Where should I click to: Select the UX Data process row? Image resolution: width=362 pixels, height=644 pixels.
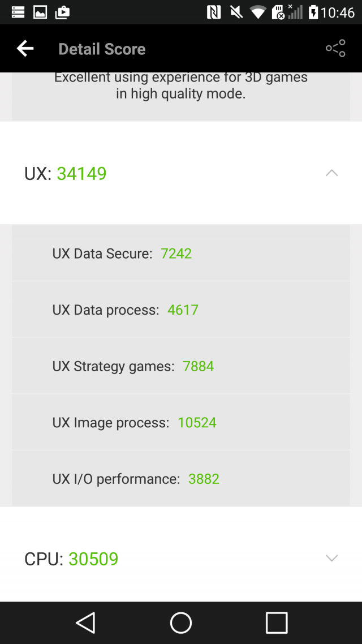(181, 310)
